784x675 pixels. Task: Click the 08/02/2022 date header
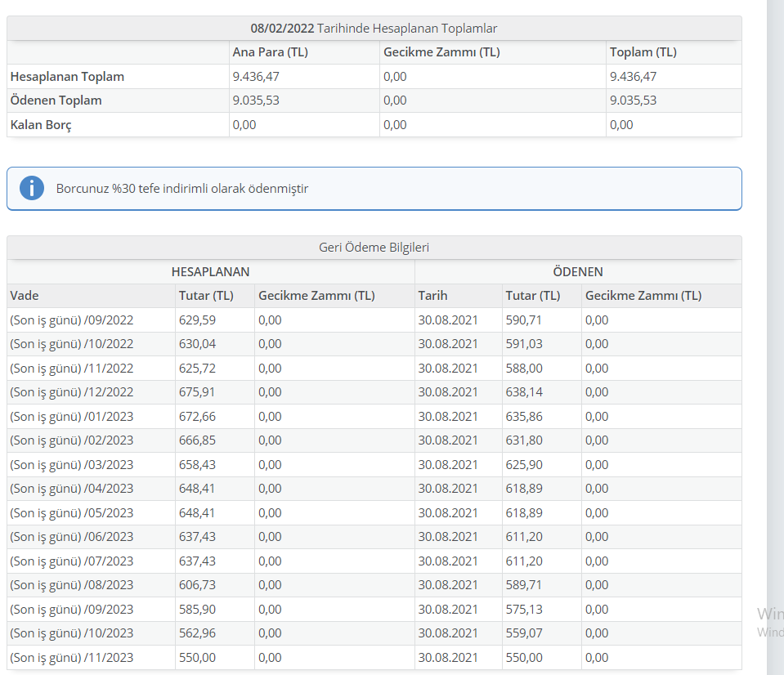point(282,29)
